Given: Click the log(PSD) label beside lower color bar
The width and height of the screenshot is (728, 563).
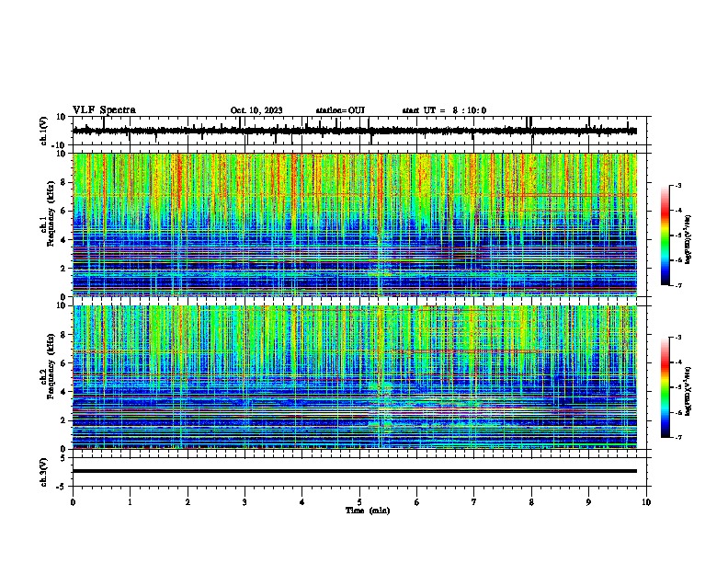Looking at the screenshot, I should click(x=688, y=392).
